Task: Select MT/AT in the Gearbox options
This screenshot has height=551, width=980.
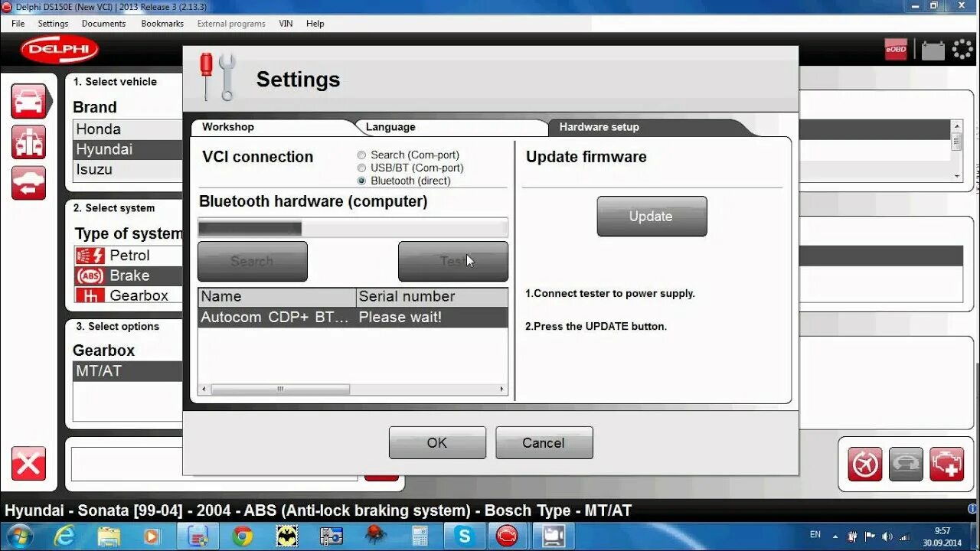Action: click(x=128, y=371)
